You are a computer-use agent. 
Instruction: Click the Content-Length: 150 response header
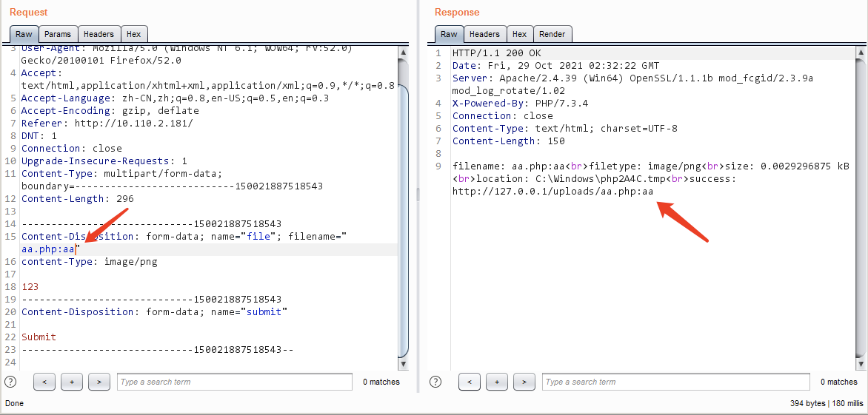[x=508, y=141]
